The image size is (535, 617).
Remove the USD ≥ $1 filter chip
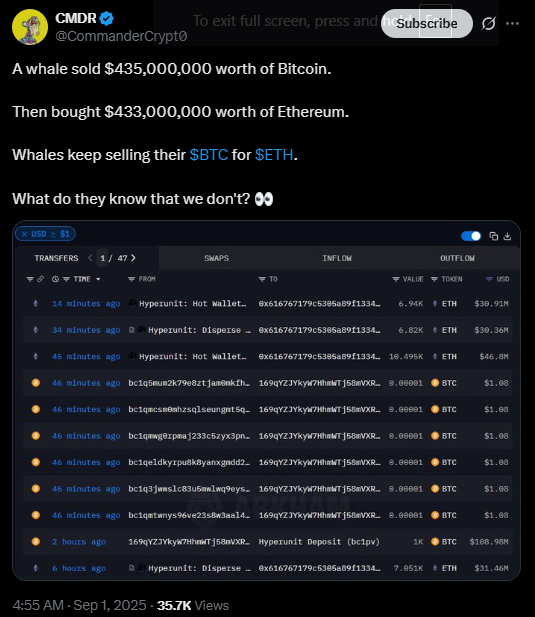24,234
